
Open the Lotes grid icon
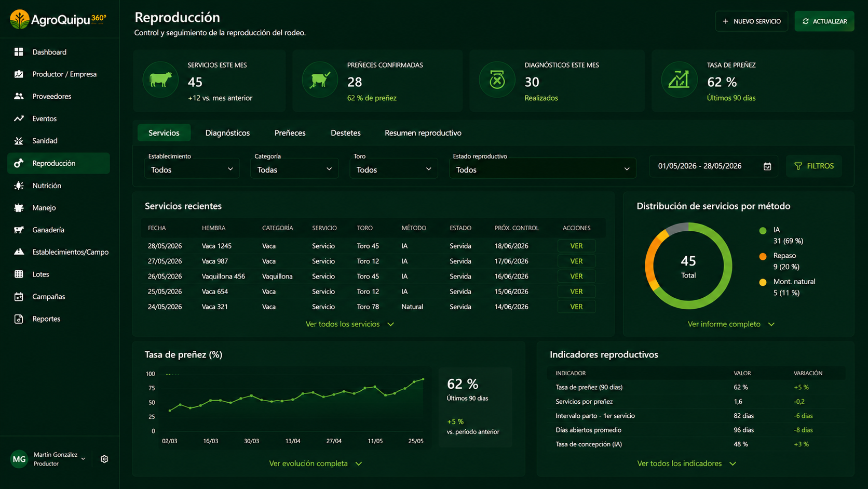(19, 274)
